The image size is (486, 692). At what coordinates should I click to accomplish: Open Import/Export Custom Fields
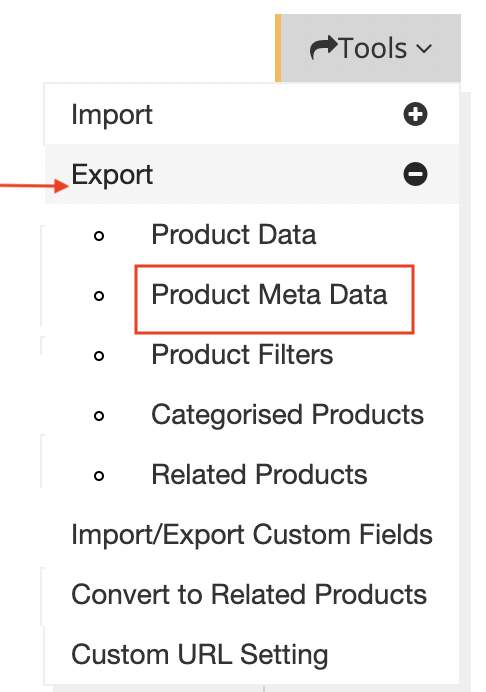click(x=252, y=534)
